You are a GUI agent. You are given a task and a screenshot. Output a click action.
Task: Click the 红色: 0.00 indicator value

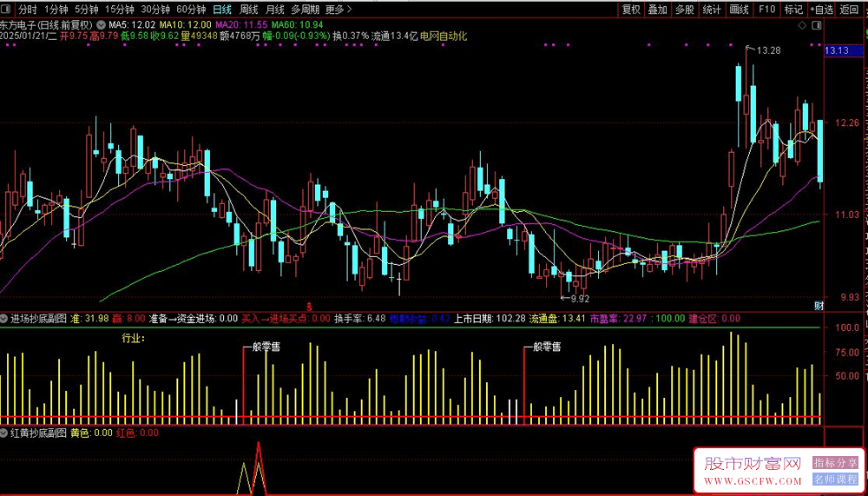point(137,433)
